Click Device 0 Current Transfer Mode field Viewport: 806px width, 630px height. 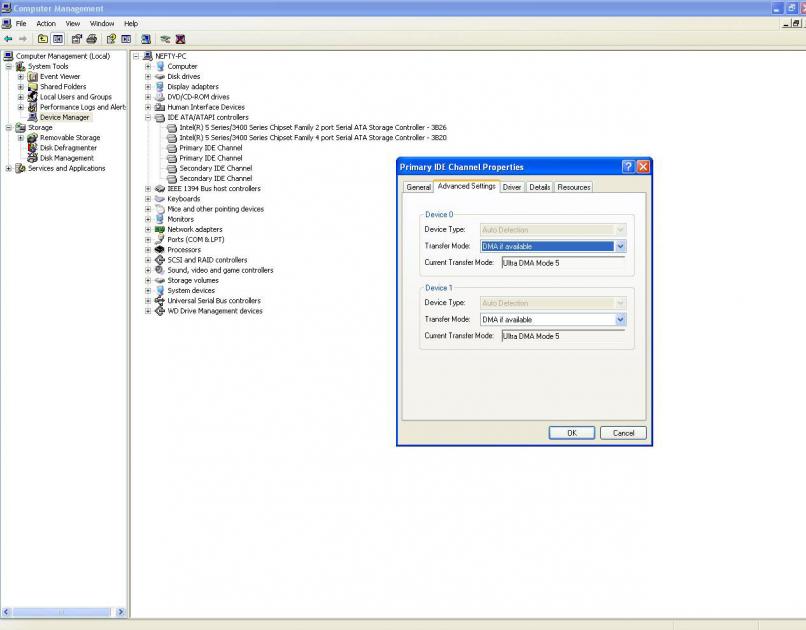tap(563, 263)
